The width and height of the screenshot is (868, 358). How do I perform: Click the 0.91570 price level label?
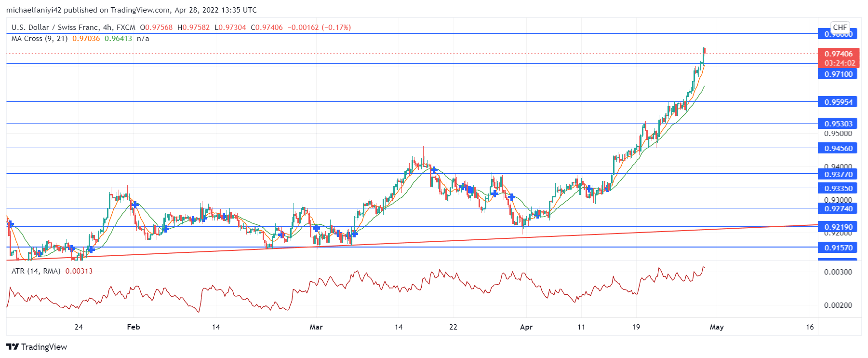(838, 248)
